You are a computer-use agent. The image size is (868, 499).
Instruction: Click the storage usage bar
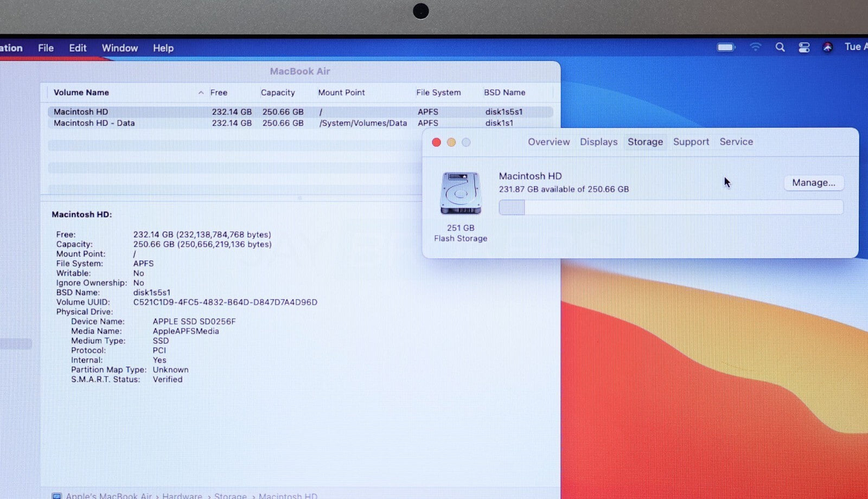point(671,207)
